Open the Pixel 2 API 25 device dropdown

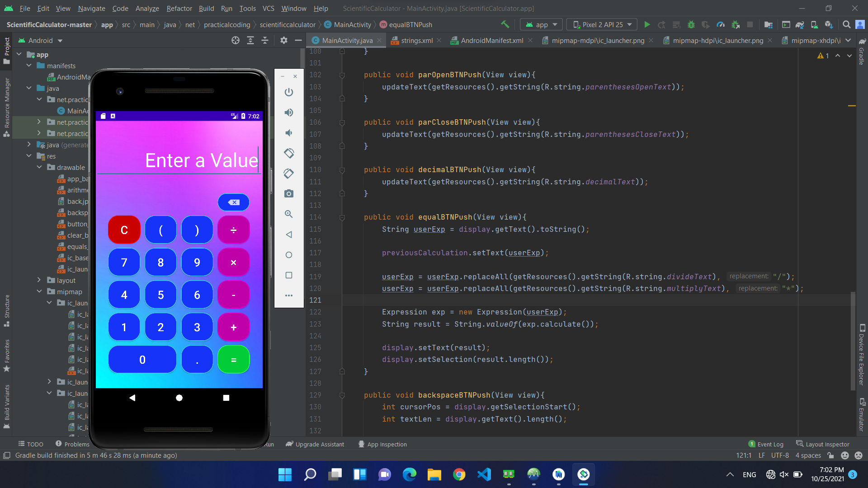click(601, 24)
